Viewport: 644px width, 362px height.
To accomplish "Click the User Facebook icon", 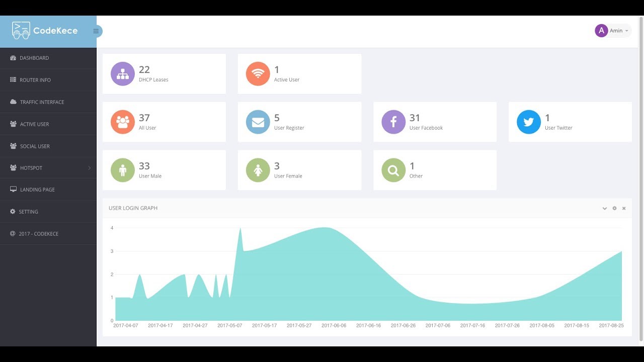I will click(x=393, y=122).
